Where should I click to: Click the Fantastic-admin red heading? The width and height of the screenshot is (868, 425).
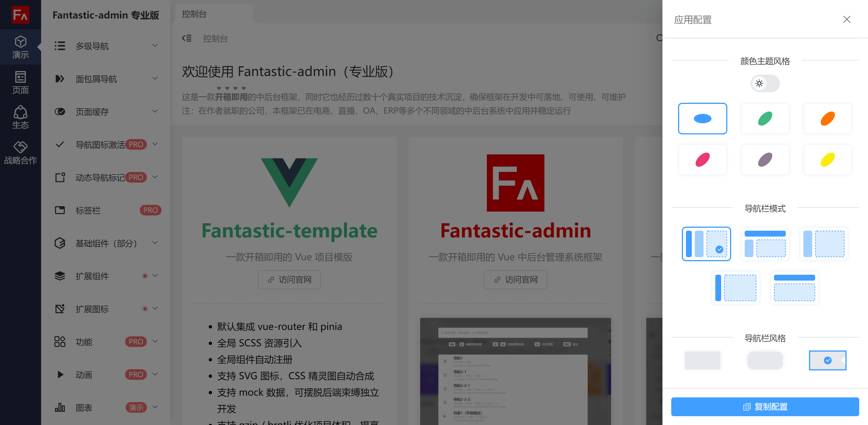pos(516,231)
